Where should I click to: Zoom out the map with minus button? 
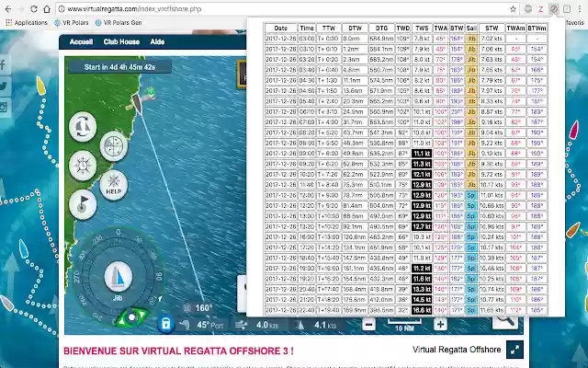368,325
